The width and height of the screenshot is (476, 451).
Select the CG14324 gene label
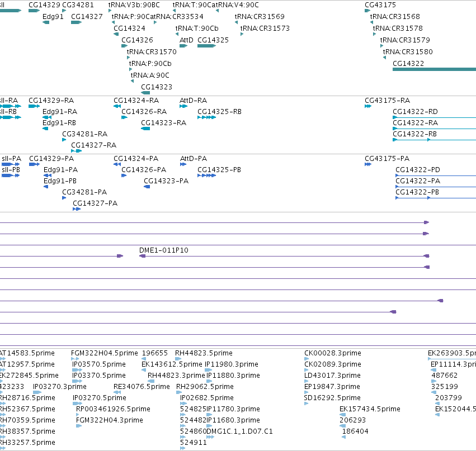(x=129, y=28)
